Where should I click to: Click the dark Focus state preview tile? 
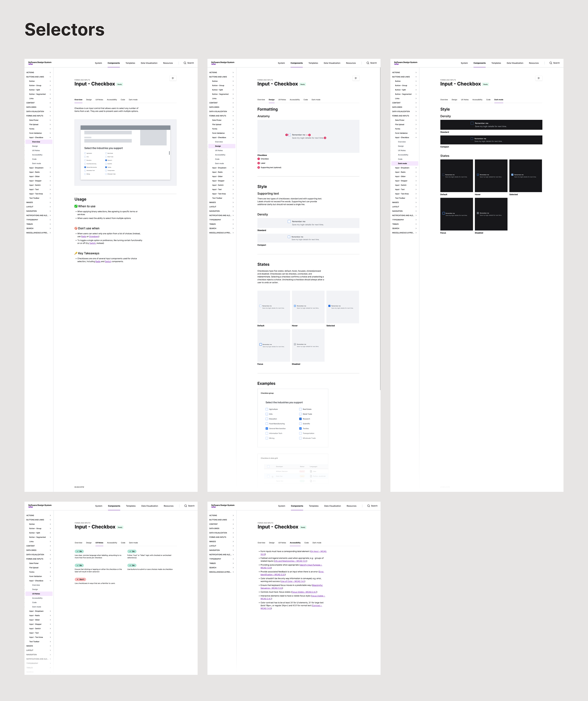(456, 214)
